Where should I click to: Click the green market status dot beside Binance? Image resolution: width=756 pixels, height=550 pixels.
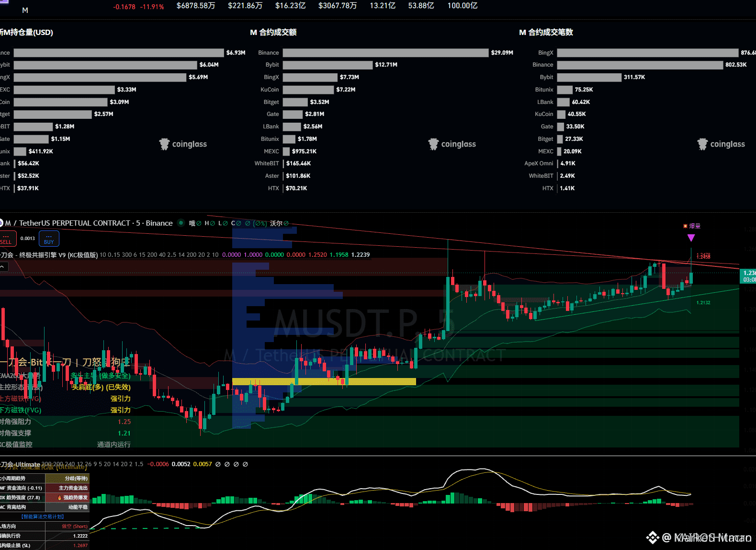tap(181, 223)
